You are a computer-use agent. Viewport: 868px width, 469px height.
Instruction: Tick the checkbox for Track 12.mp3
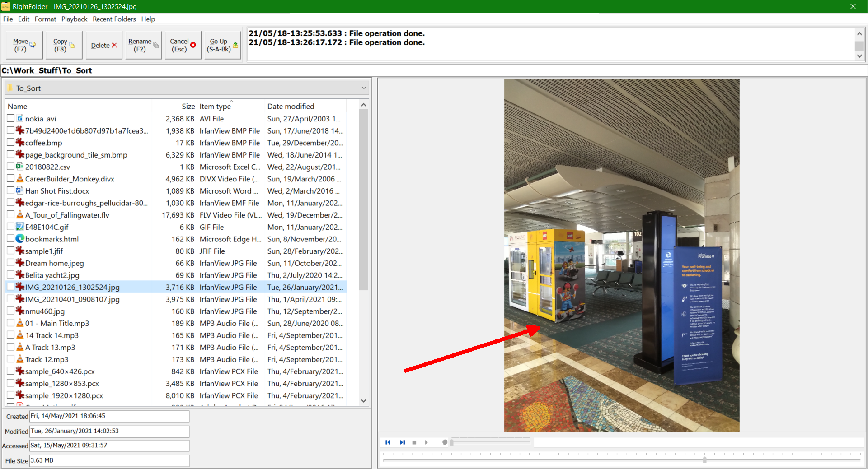point(11,359)
